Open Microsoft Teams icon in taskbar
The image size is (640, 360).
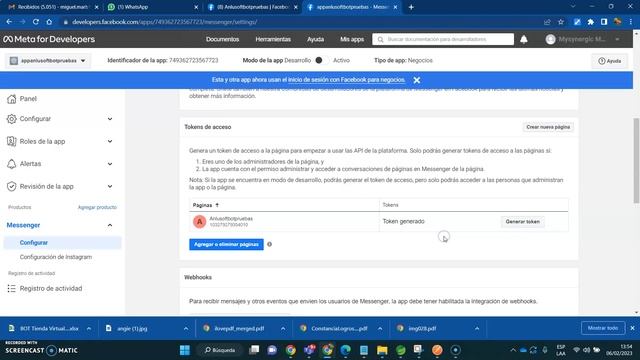point(309,350)
